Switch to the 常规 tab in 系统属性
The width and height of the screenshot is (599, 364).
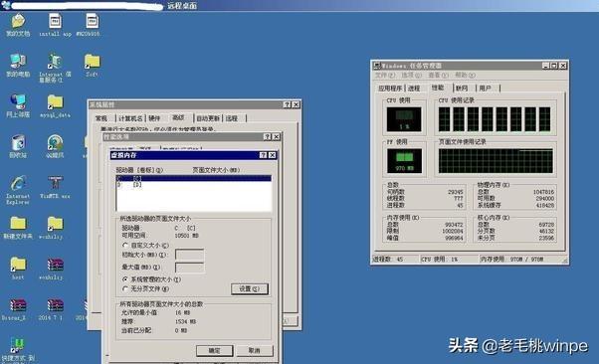coord(101,118)
